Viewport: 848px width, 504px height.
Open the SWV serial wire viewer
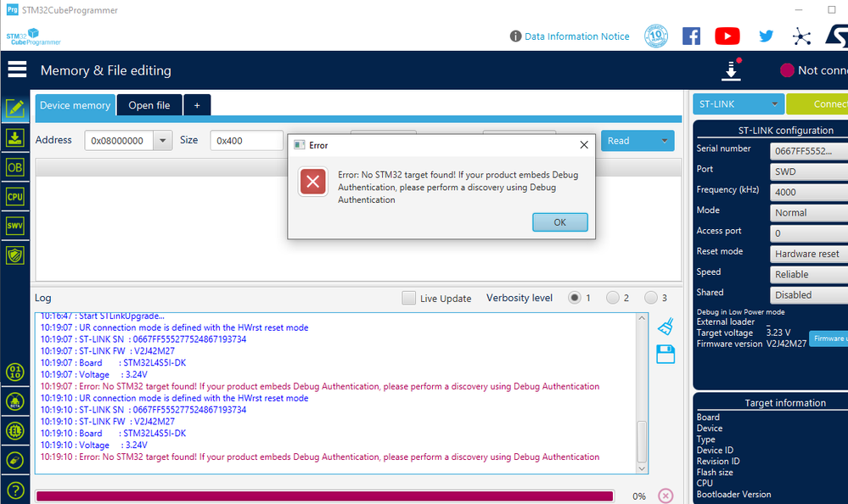click(x=15, y=226)
